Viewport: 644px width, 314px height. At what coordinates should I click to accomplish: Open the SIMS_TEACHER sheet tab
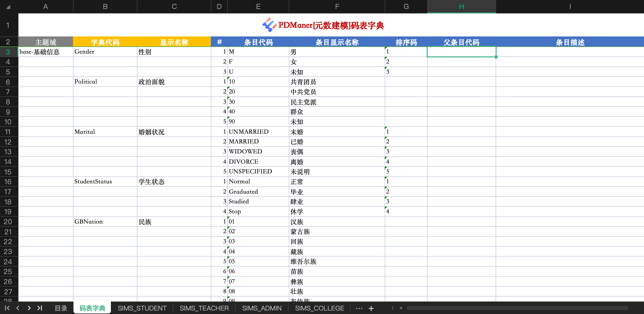click(x=204, y=308)
